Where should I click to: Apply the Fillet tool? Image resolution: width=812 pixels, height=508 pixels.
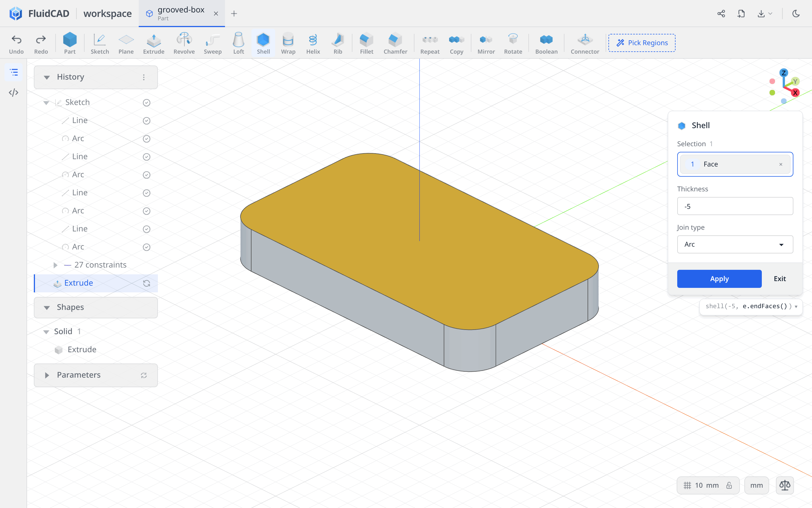[367, 43]
